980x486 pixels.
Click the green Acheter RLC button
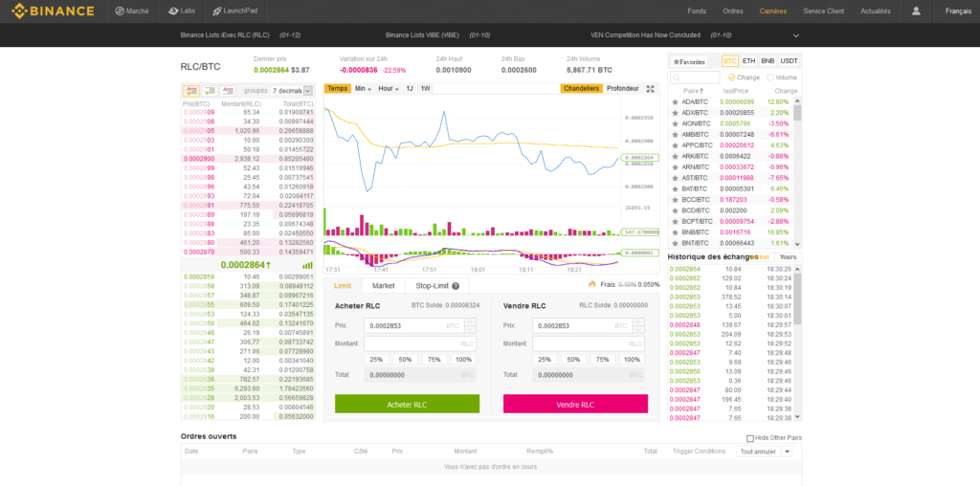(407, 404)
